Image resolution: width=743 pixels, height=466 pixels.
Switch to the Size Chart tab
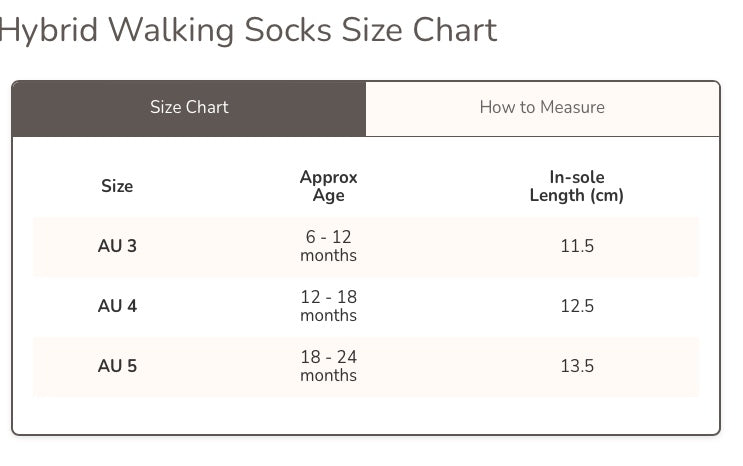[189, 108]
